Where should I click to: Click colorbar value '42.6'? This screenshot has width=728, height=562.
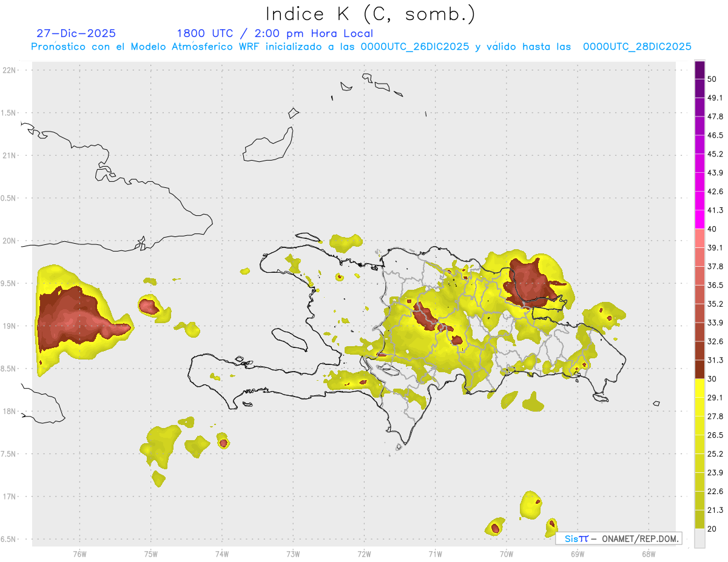pos(715,192)
